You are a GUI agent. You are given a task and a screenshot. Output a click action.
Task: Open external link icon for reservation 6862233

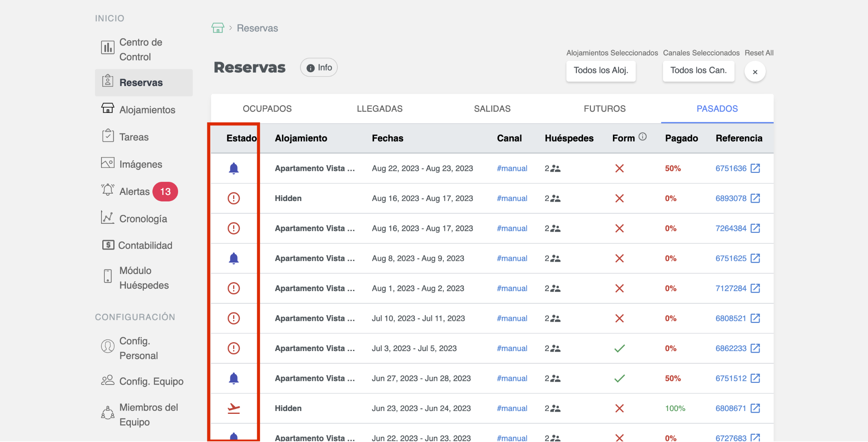pyautogui.click(x=755, y=348)
